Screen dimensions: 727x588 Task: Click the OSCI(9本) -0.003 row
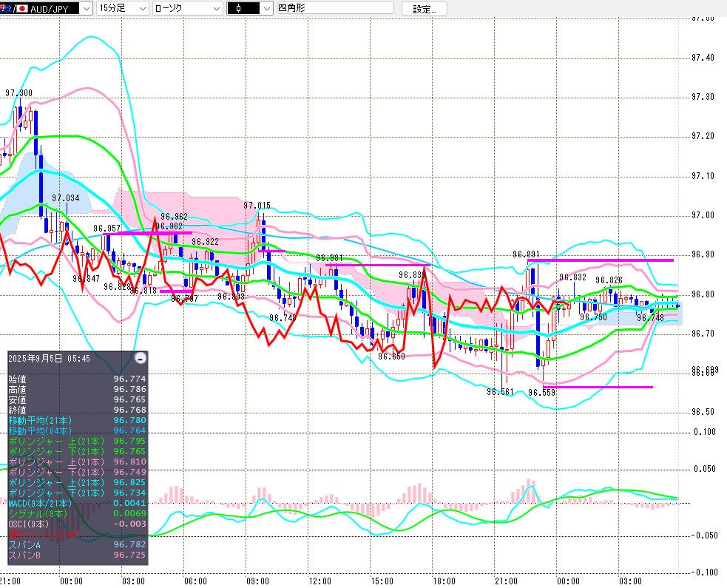click(x=78, y=524)
